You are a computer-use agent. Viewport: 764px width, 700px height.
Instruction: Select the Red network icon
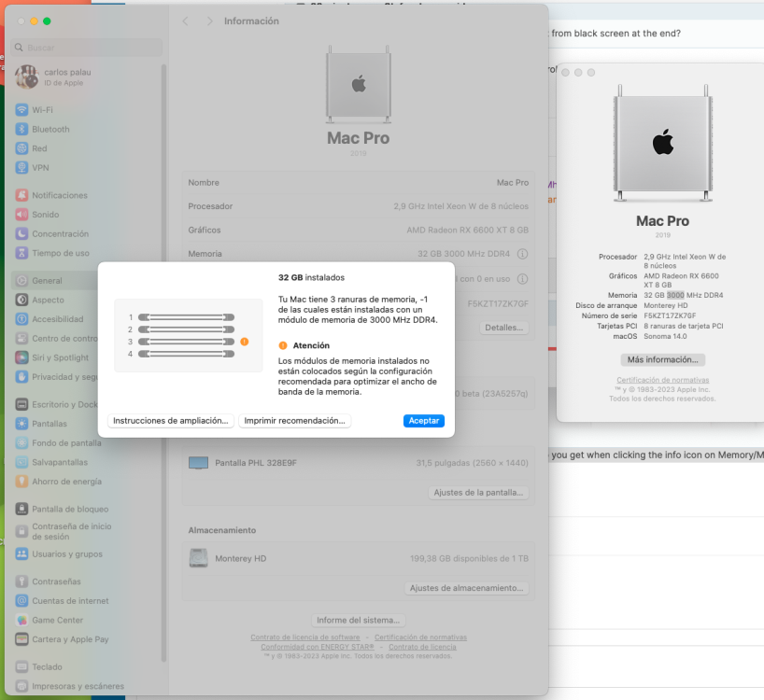[x=21, y=148]
